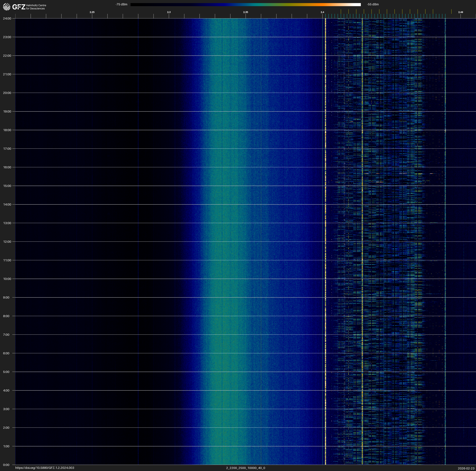Click the 2.25 frequency axis label
Screen dimensions: 476x471
pyautogui.click(x=92, y=12)
